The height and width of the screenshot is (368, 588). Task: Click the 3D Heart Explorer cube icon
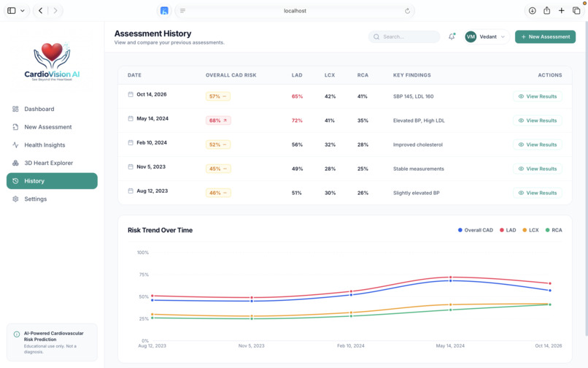pos(15,163)
